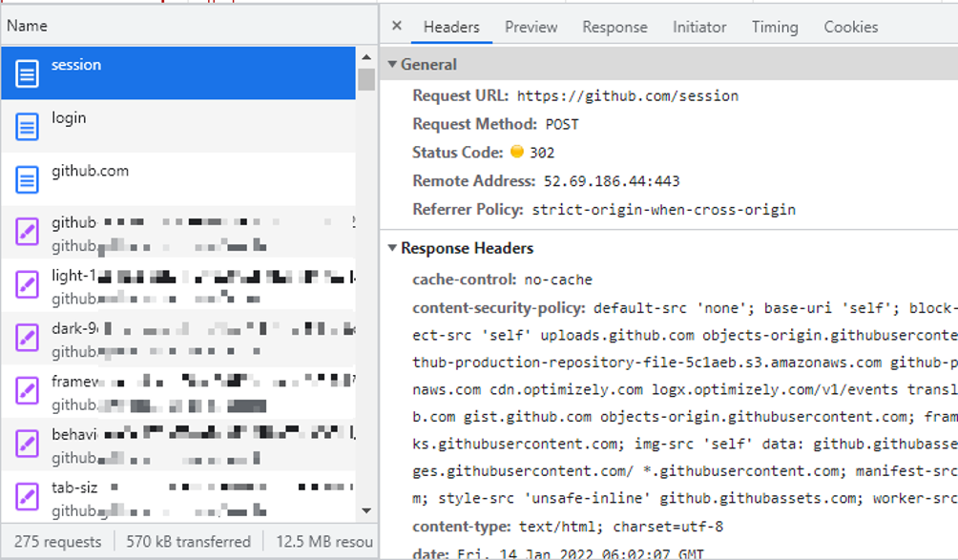Click the request list scrollbar thumb
This screenshot has width=958, height=560.
click(366, 79)
